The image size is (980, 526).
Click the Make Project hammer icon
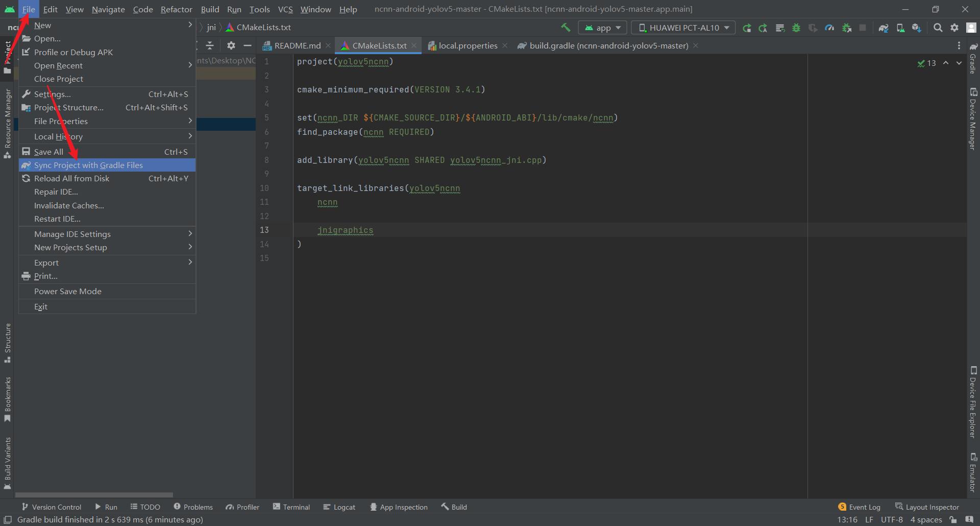click(566, 28)
